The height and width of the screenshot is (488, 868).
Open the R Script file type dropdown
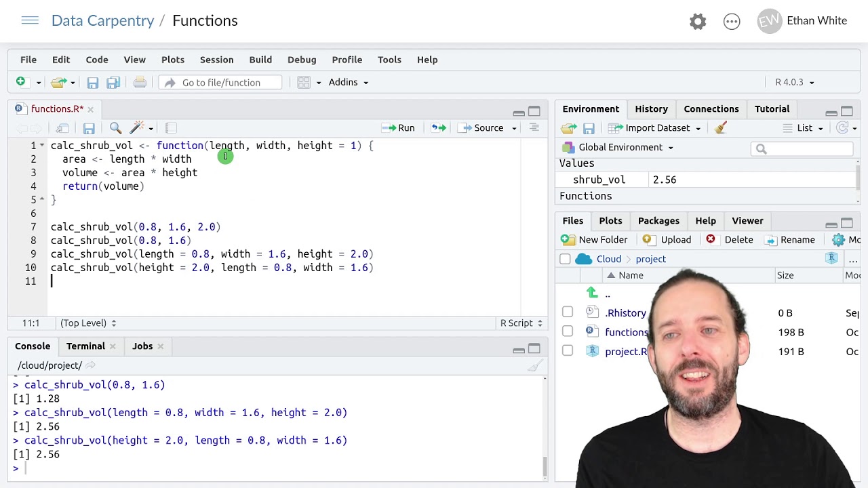click(x=521, y=323)
